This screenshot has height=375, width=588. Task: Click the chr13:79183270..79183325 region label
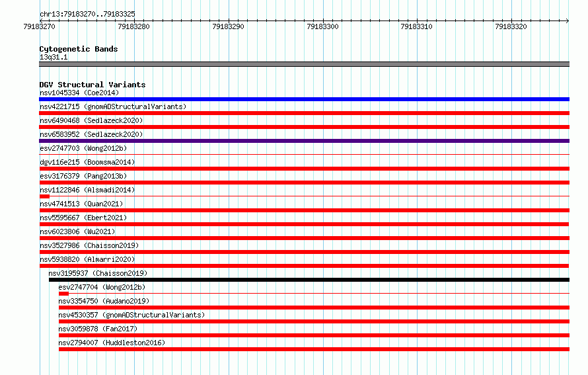click(x=87, y=14)
